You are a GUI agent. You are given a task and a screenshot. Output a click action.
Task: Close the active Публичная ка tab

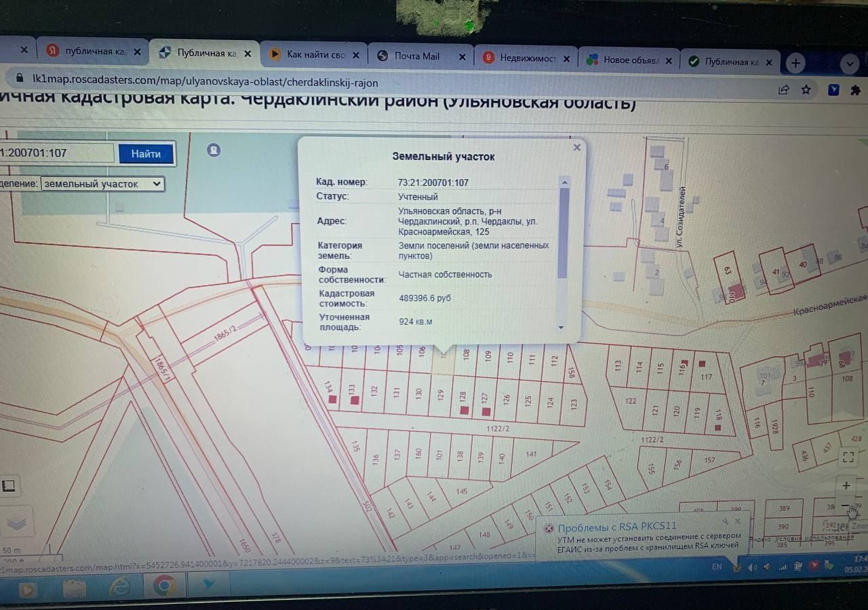pos(247,54)
